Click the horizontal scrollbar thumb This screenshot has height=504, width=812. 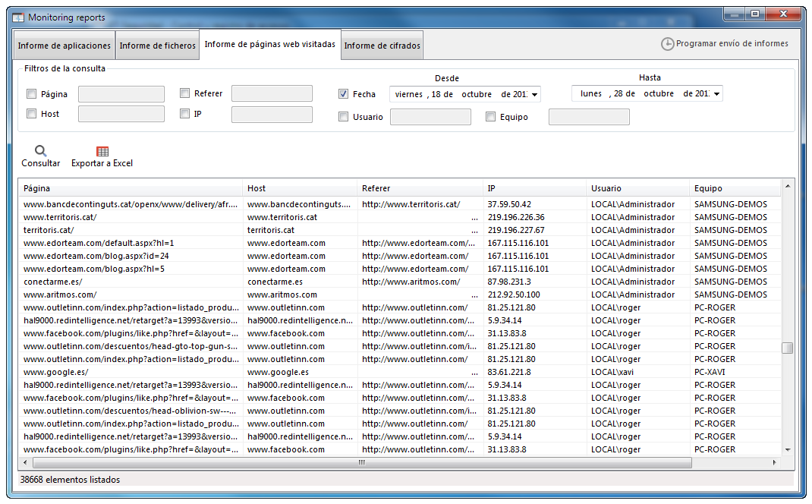point(362,462)
